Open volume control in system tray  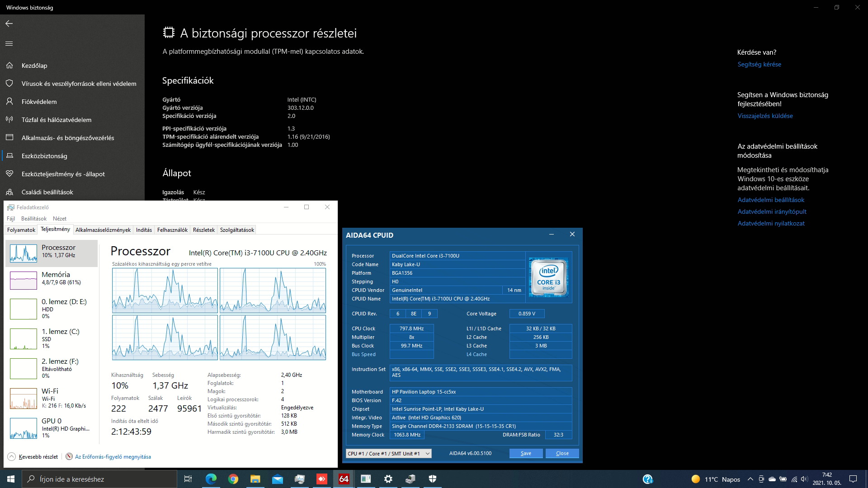(x=804, y=479)
